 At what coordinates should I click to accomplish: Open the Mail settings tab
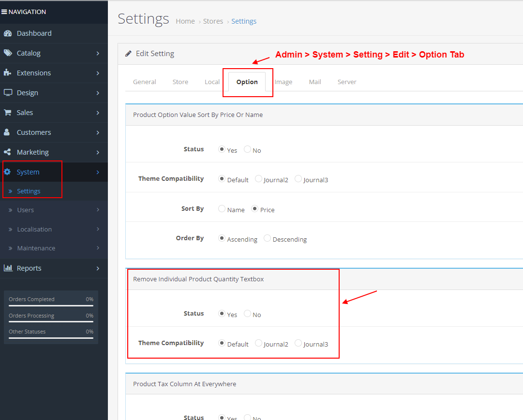pos(315,82)
